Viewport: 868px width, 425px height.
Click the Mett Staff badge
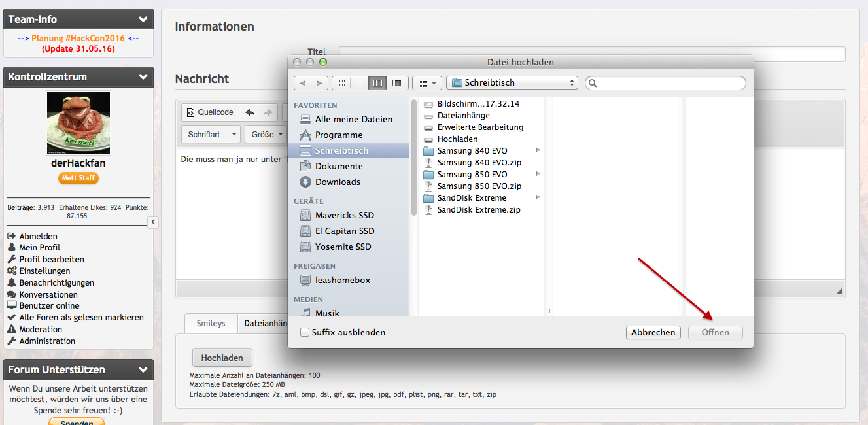pos(78,178)
